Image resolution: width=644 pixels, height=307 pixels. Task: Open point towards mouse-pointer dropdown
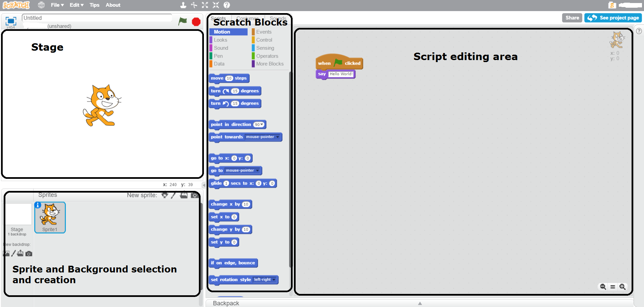coord(278,137)
